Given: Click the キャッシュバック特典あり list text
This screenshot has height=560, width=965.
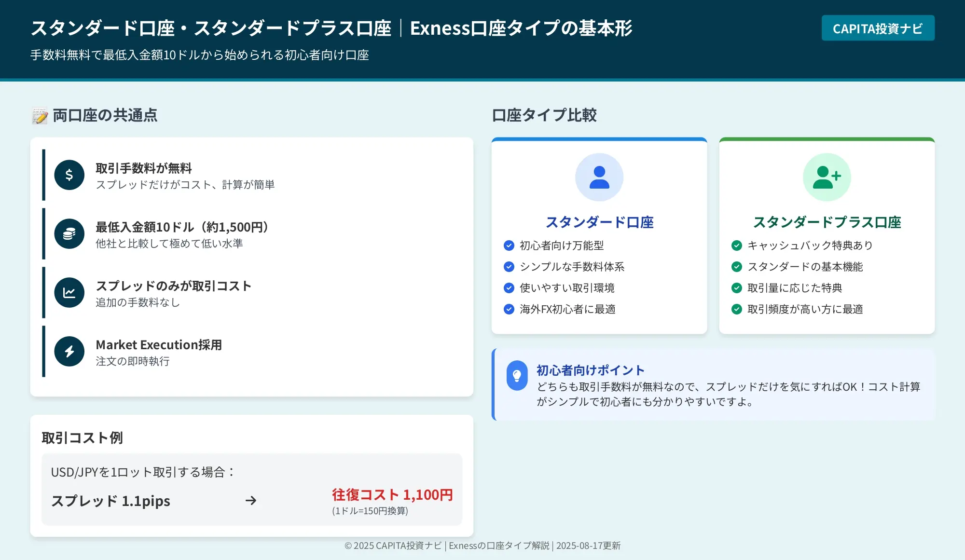Looking at the screenshot, I should point(810,246).
